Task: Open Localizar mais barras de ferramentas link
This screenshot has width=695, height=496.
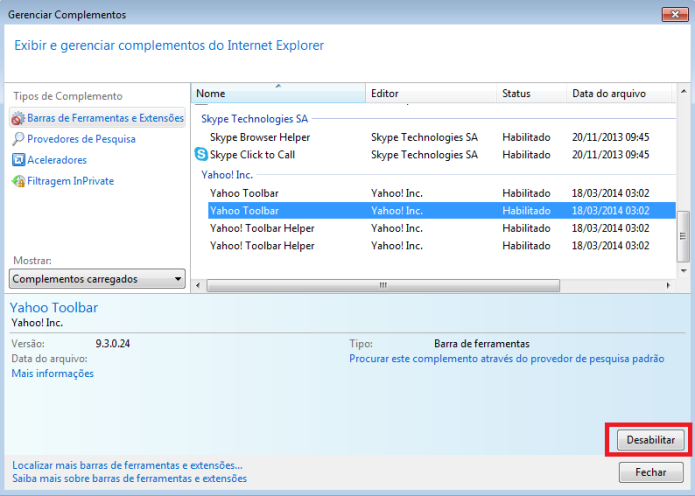Action: tap(127, 465)
